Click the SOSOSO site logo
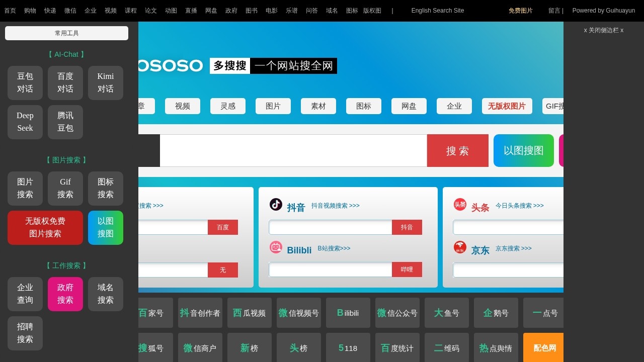The image size is (644, 362). (171, 66)
